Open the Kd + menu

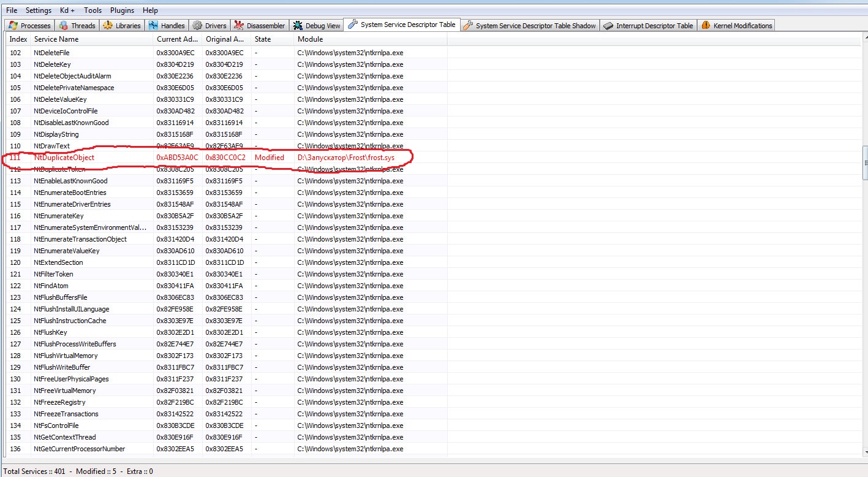click(67, 10)
